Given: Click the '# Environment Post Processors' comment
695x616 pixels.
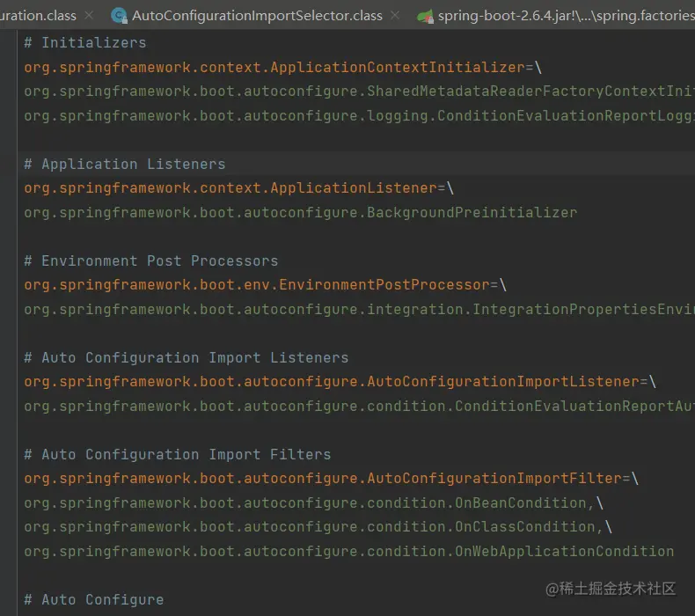Looking at the screenshot, I should [x=151, y=260].
